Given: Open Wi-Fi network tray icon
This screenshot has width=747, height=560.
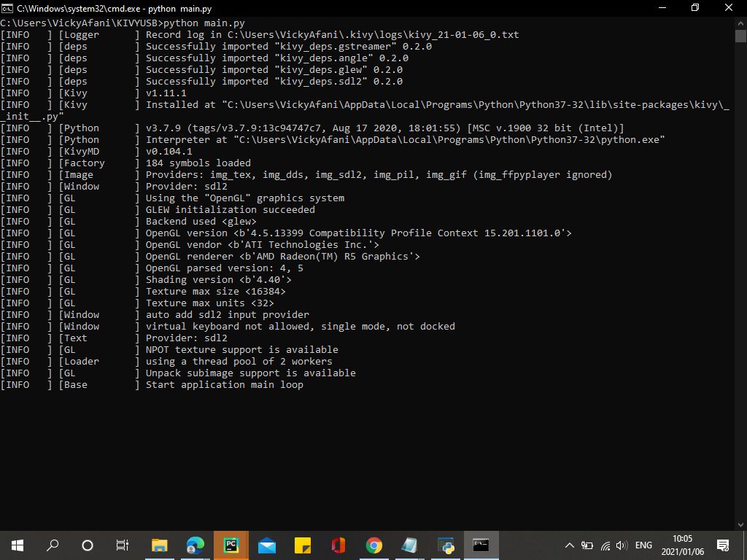Looking at the screenshot, I should click(605, 545).
